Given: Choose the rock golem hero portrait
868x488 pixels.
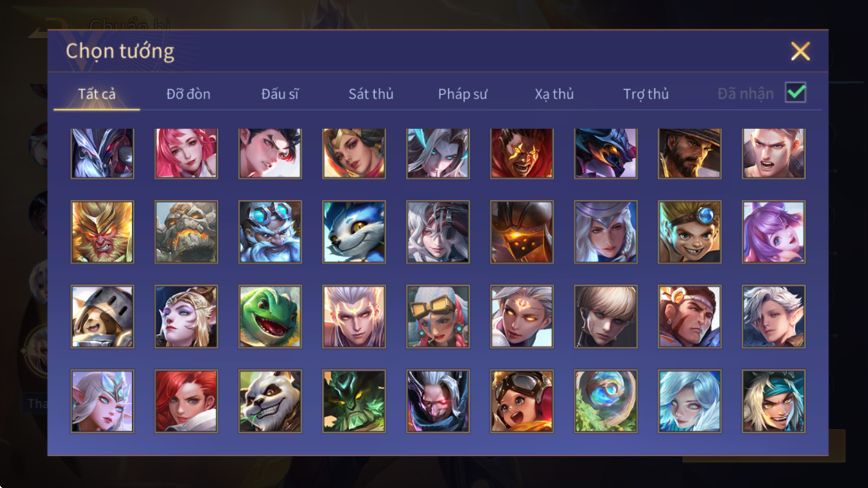Looking at the screenshot, I should coord(186,232).
